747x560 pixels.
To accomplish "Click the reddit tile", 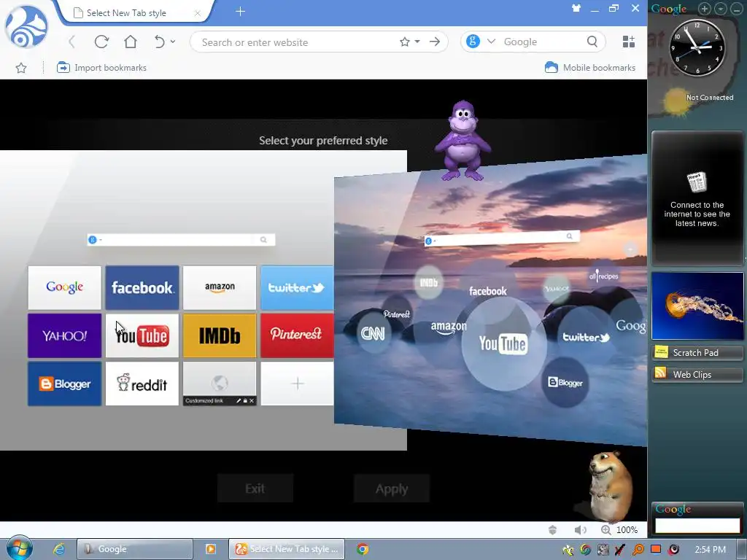I will tap(142, 384).
